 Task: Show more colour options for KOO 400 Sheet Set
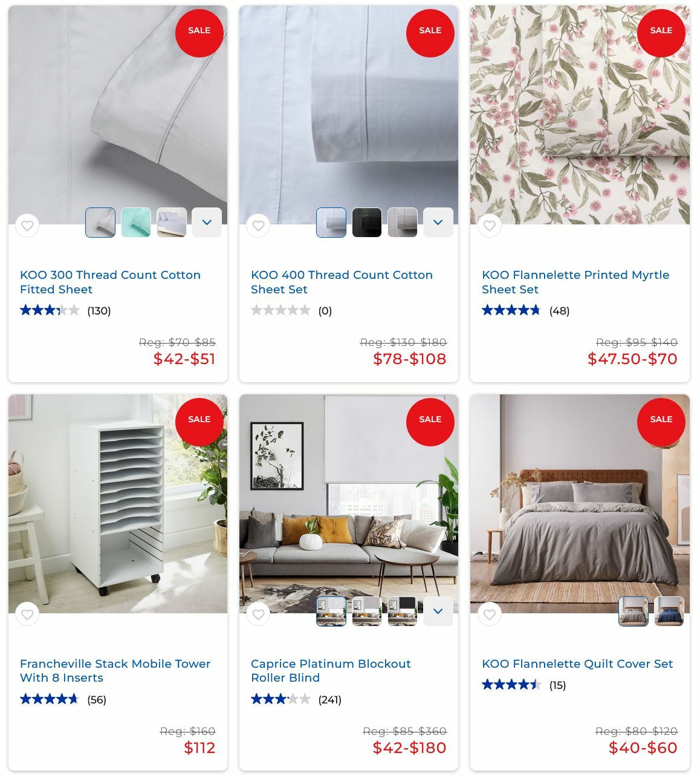(438, 223)
